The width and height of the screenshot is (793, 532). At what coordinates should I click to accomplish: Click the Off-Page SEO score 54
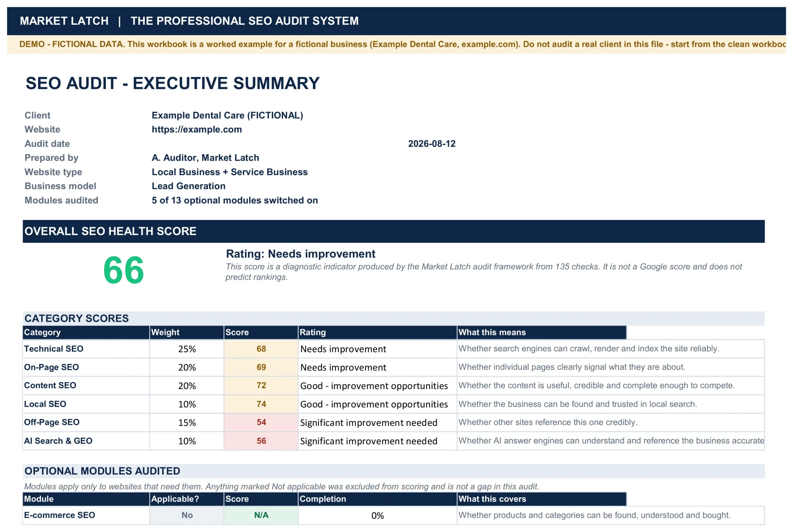(x=261, y=422)
